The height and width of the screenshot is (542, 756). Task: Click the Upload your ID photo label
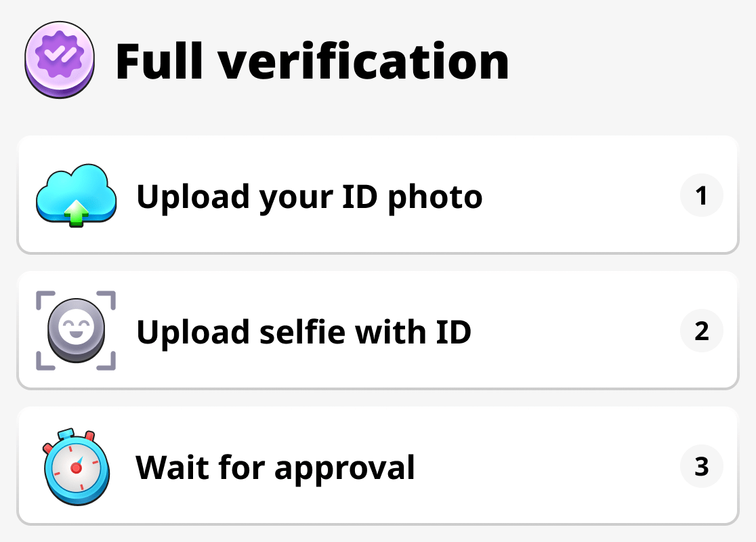(x=310, y=196)
